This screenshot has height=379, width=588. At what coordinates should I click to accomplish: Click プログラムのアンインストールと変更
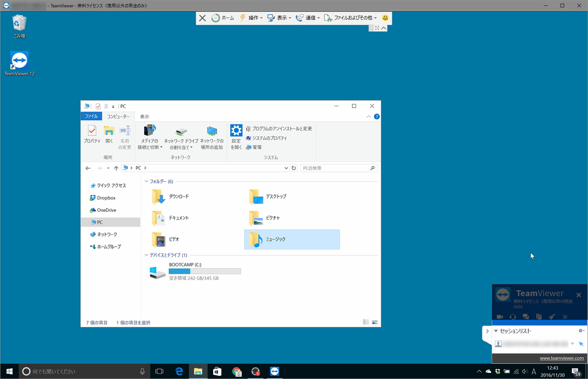coord(279,129)
